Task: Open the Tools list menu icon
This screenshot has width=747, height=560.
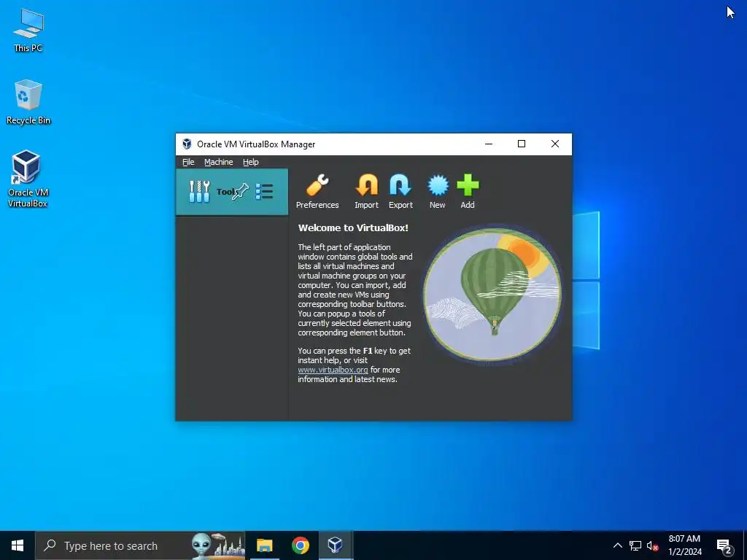Action: pyautogui.click(x=264, y=192)
